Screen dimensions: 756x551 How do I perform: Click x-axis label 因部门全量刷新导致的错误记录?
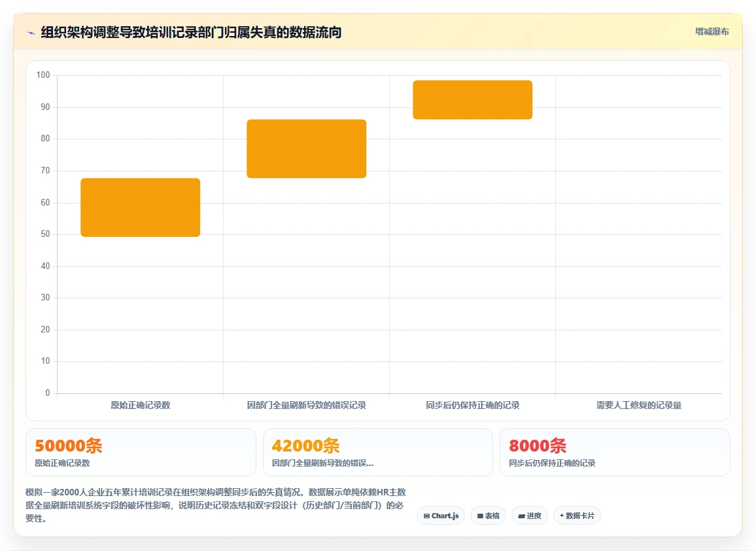click(307, 405)
